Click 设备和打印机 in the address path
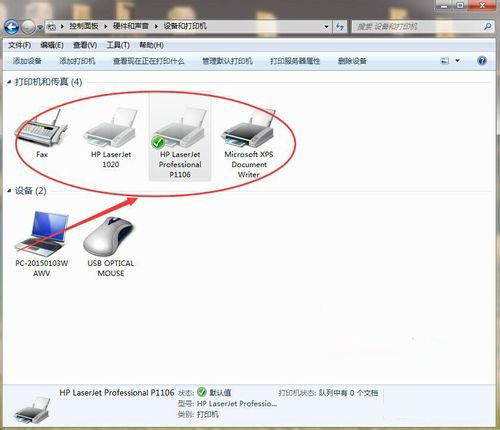The height and width of the screenshot is (430, 500). click(185, 26)
